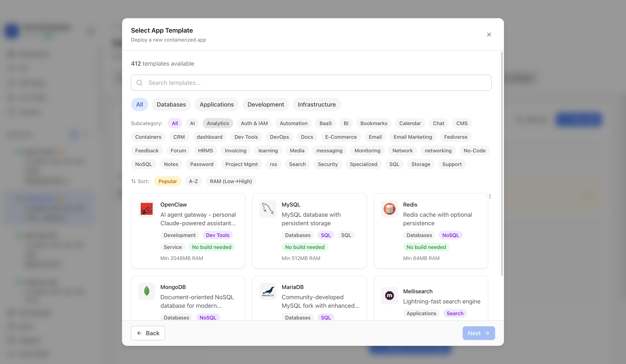The height and width of the screenshot is (364, 626).
Task: Filter by the Chat subcategory chip
Action: (438, 123)
